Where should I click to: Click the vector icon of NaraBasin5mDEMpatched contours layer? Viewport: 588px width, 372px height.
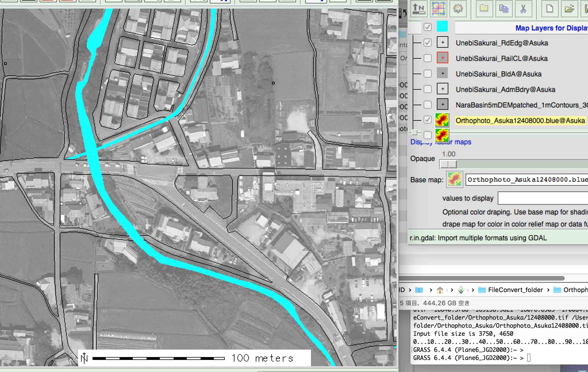(443, 105)
